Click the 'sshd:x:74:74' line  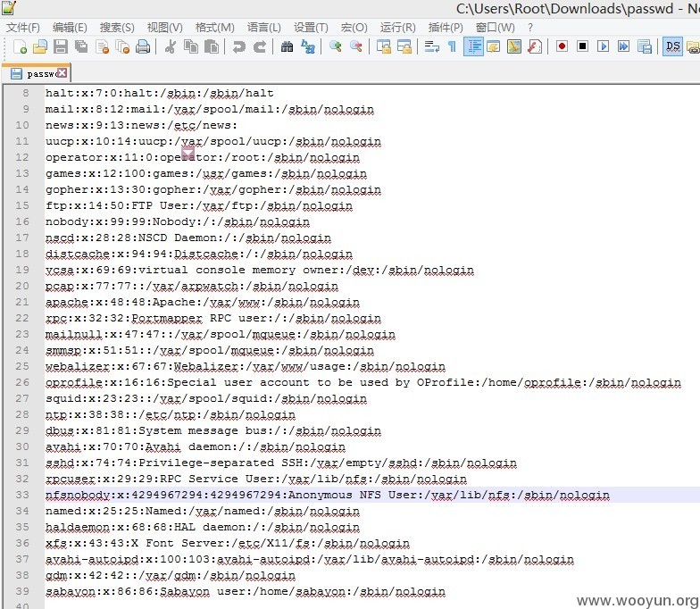click(281, 463)
